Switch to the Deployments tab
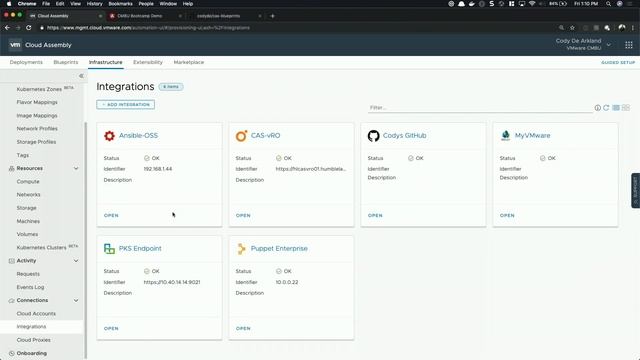640x360 pixels. 26,62
